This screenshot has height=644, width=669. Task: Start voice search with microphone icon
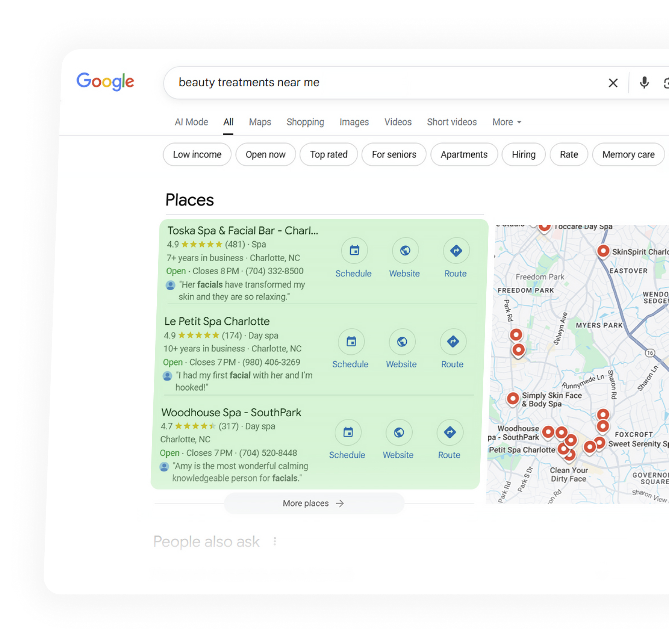tap(644, 83)
